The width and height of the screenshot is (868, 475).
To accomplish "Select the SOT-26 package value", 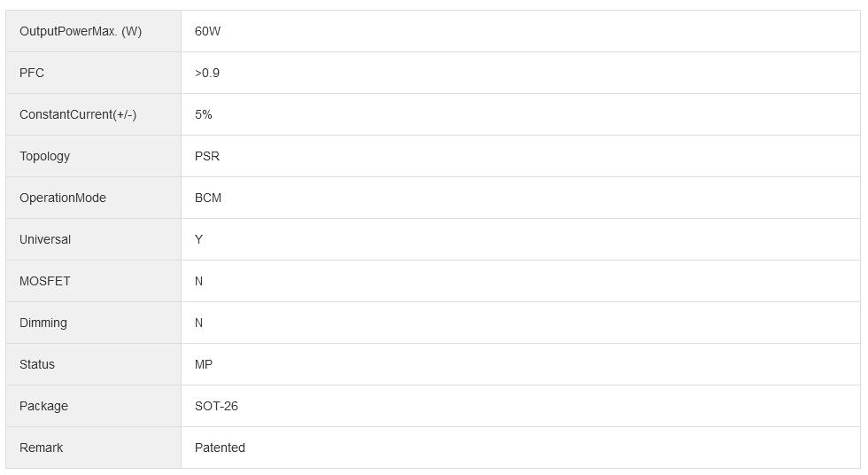I will coord(216,406).
